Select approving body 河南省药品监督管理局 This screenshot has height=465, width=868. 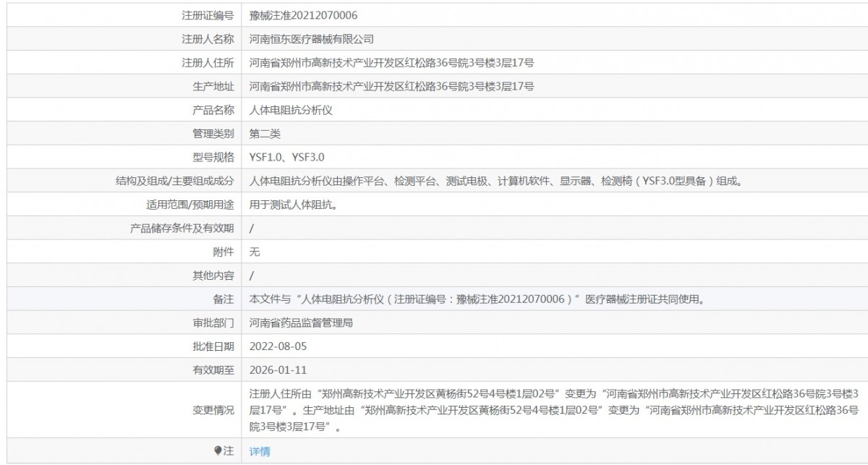click(x=301, y=323)
